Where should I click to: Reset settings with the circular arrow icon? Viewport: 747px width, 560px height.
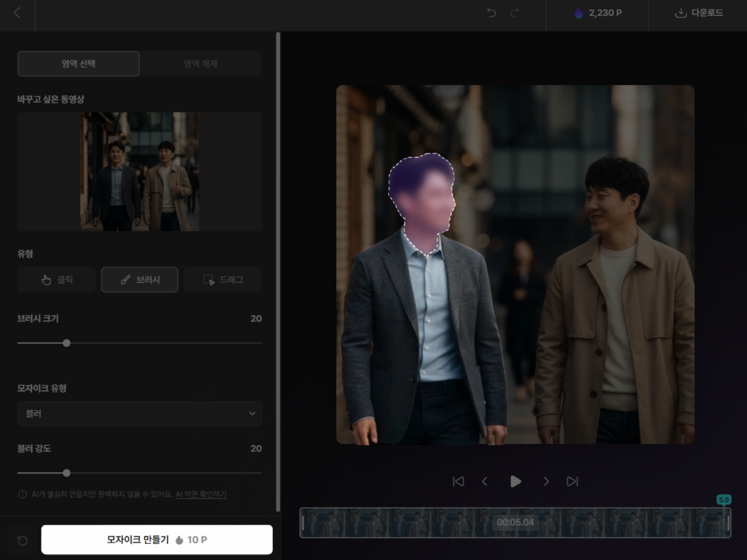click(22, 541)
